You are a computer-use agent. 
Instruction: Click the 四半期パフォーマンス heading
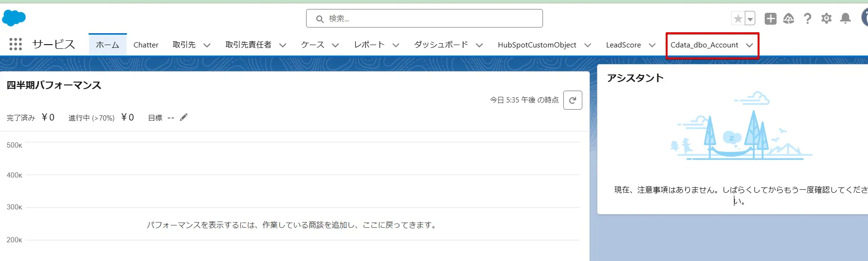click(x=54, y=85)
